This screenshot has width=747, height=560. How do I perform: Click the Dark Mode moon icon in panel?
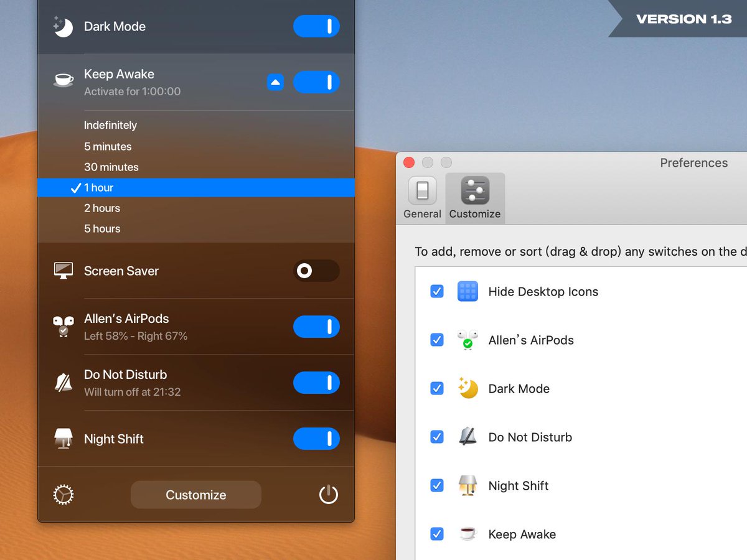63,27
